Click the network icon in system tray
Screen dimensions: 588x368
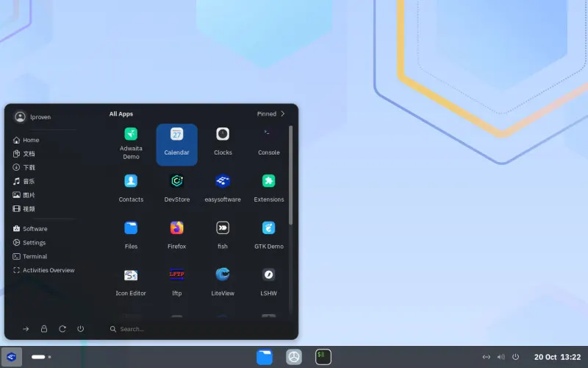click(x=487, y=357)
